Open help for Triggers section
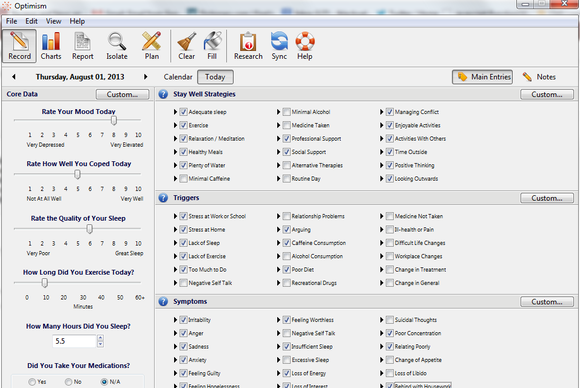The width and height of the screenshot is (580, 388). [163, 198]
